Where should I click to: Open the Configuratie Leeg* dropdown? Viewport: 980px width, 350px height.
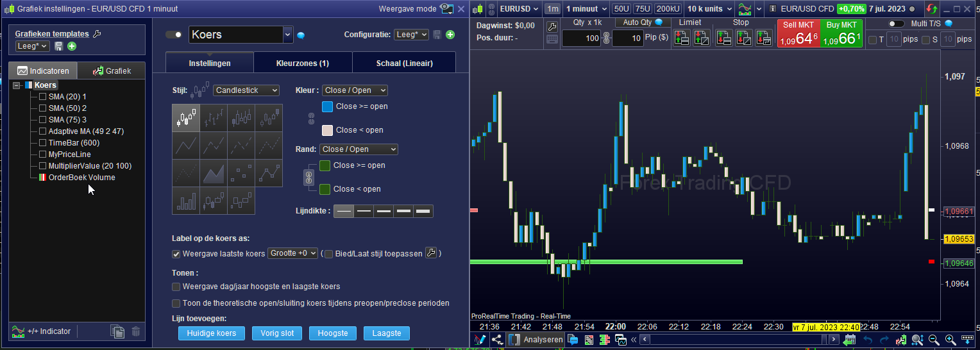click(411, 35)
